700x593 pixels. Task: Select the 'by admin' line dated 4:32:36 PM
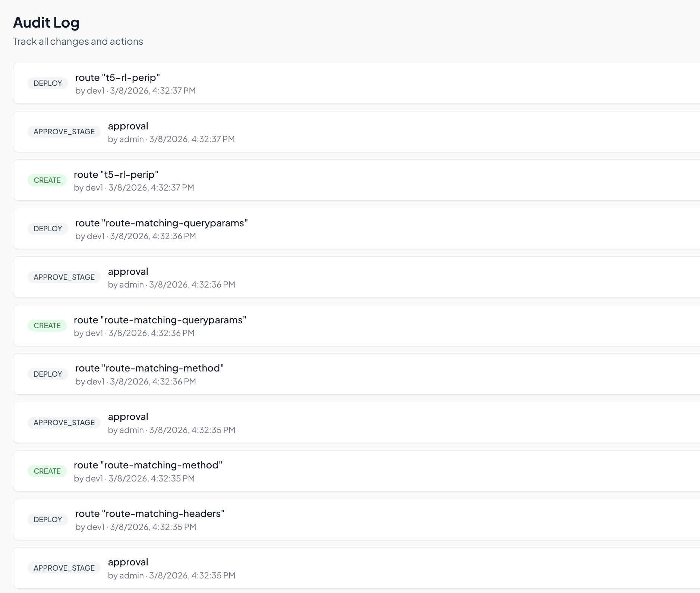click(x=171, y=285)
